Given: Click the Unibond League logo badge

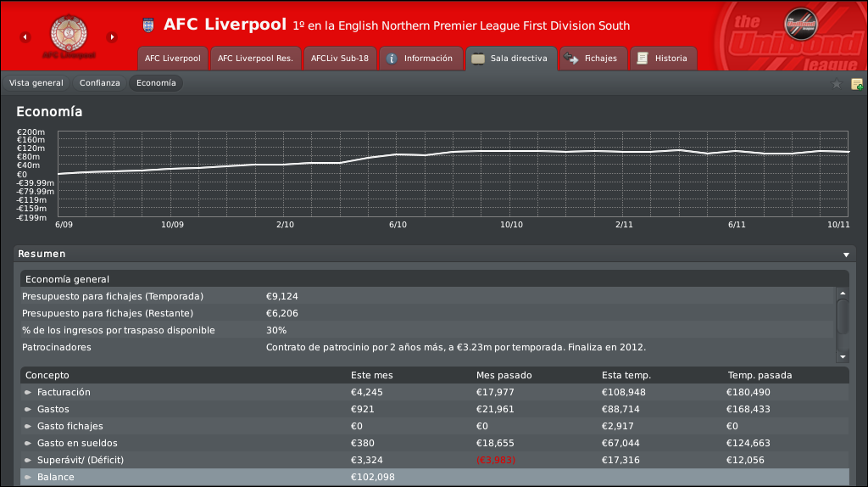Looking at the screenshot, I should (x=800, y=24).
